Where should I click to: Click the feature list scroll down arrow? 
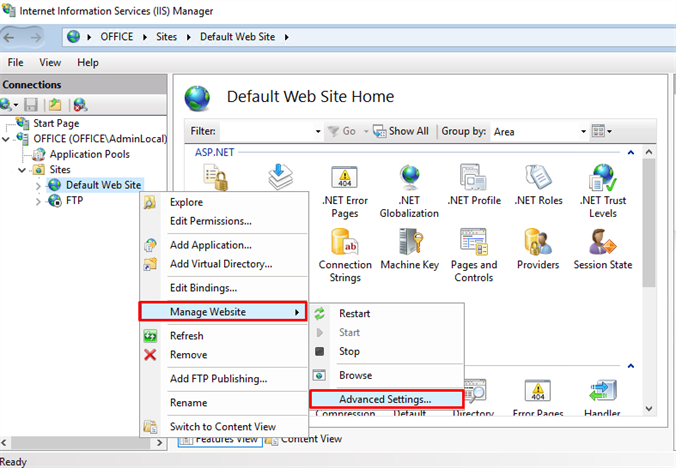click(649, 409)
